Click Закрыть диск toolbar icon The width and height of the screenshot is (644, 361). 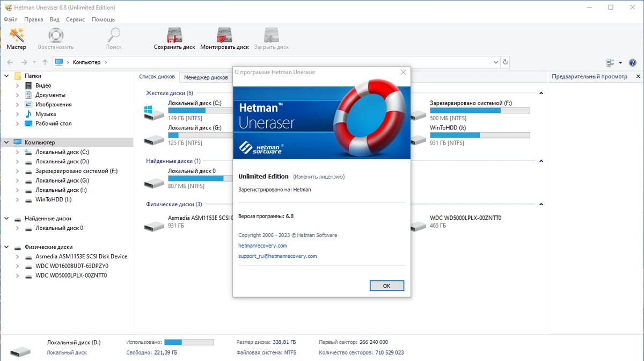point(271,39)
